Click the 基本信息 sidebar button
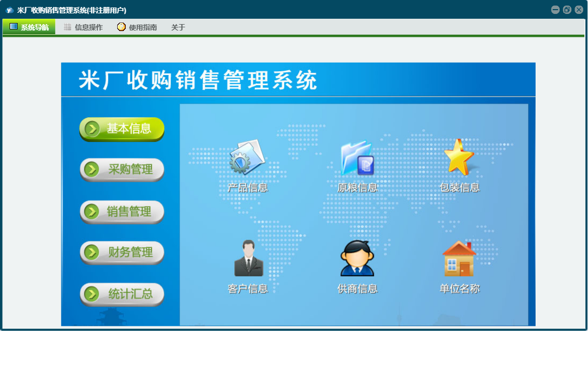 122,129
